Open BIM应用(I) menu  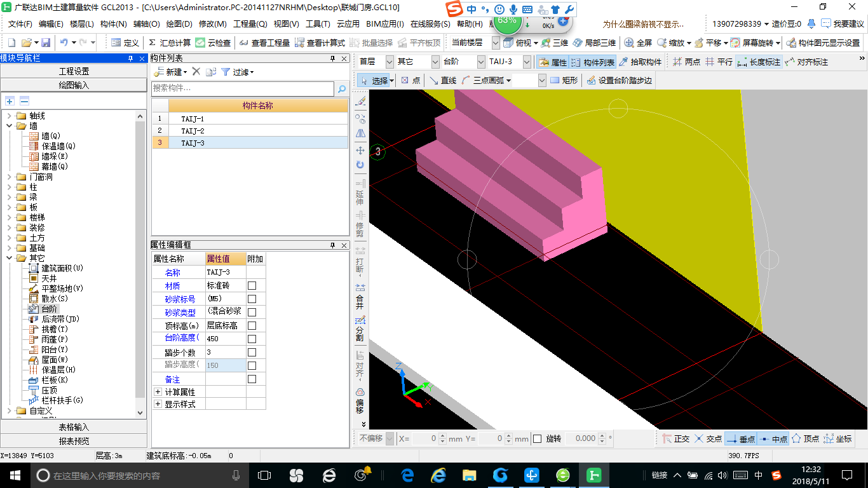coord(385,24)
